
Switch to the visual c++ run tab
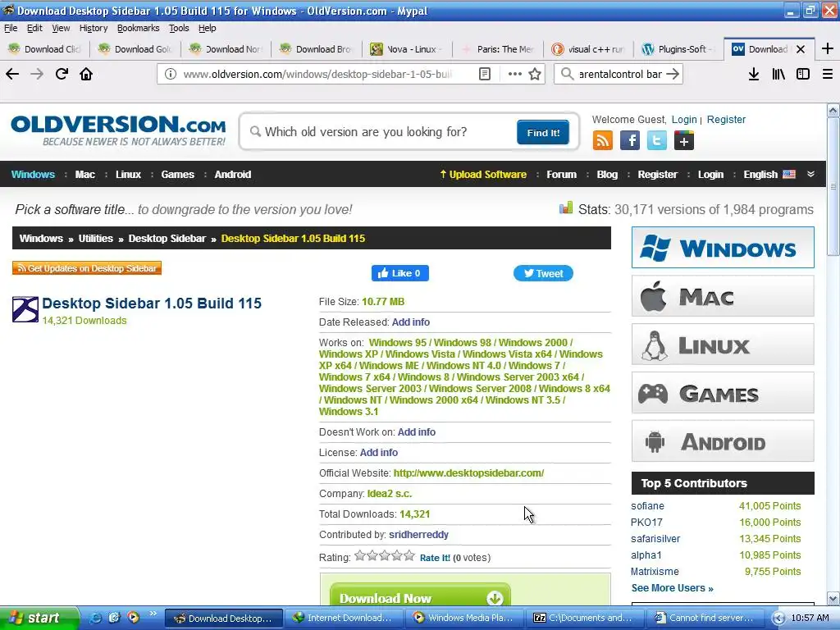[x=588, y=49]
